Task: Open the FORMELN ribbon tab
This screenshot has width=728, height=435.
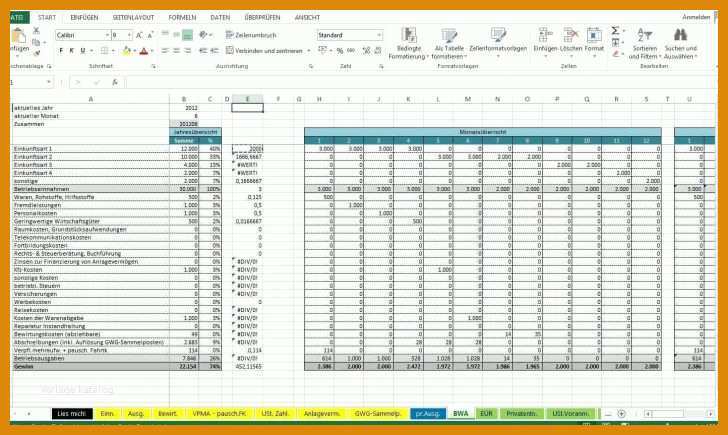Action: click(182, 18)
